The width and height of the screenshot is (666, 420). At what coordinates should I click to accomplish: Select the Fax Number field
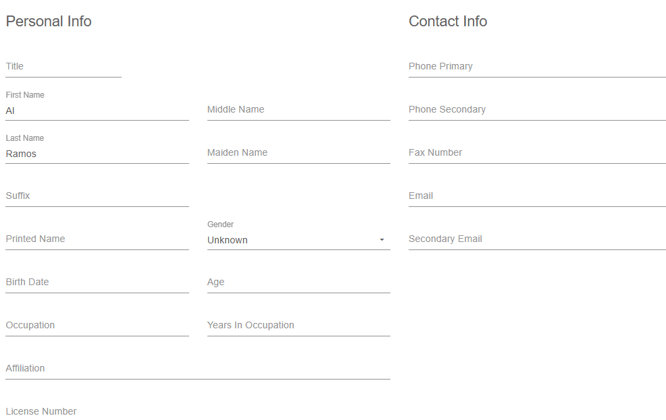click(x=536, y=153)
